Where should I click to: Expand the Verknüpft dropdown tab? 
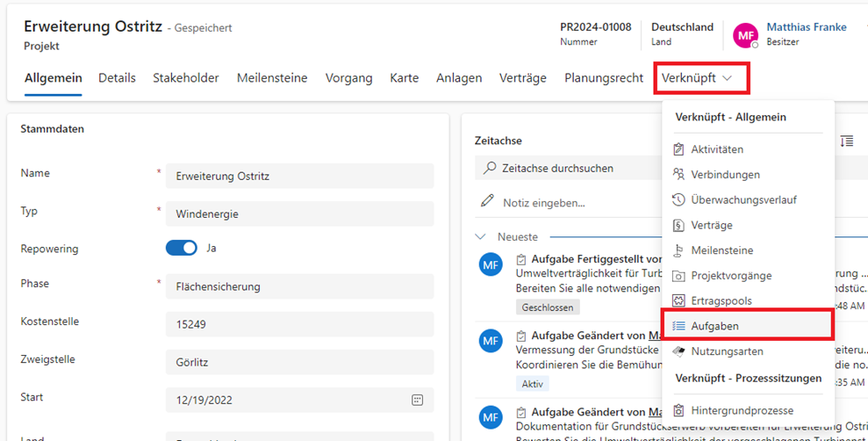point(700,78)
